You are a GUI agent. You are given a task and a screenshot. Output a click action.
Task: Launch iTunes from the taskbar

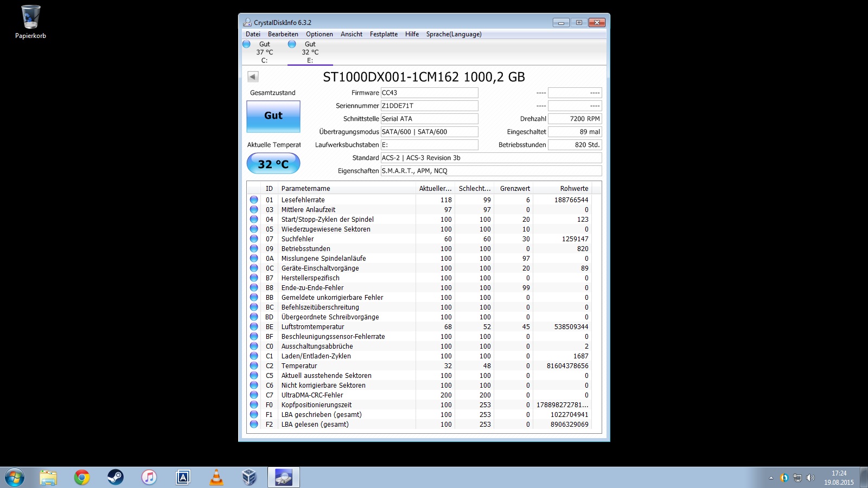click(149, 478)
